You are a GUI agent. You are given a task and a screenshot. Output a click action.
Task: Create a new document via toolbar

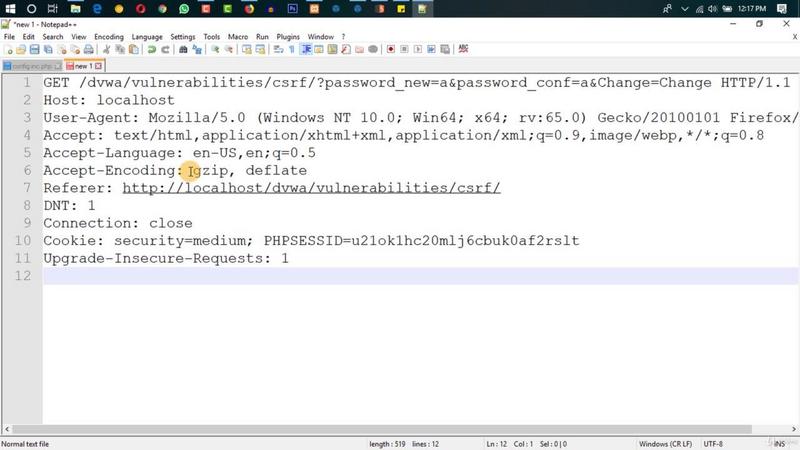click(8, 49)
